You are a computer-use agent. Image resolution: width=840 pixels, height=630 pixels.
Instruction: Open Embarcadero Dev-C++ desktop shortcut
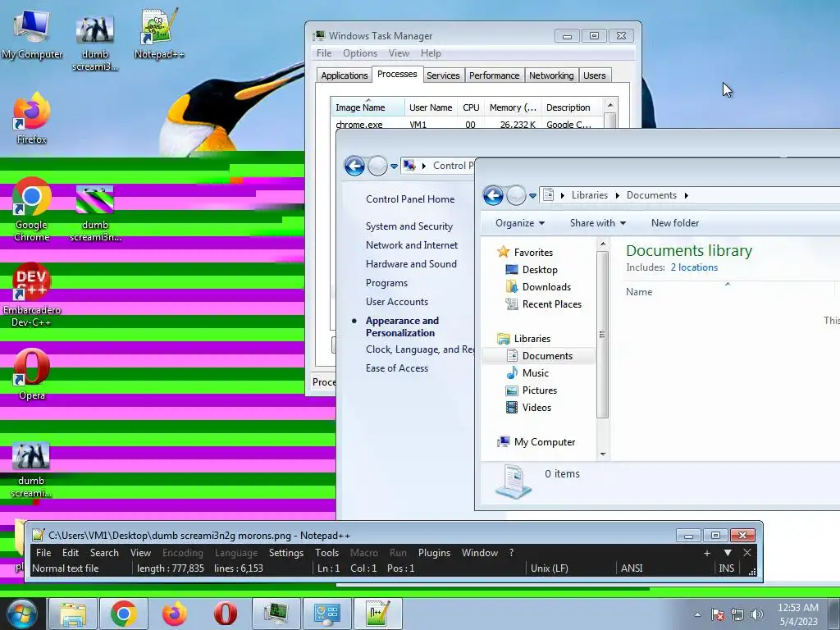(32, 294)
